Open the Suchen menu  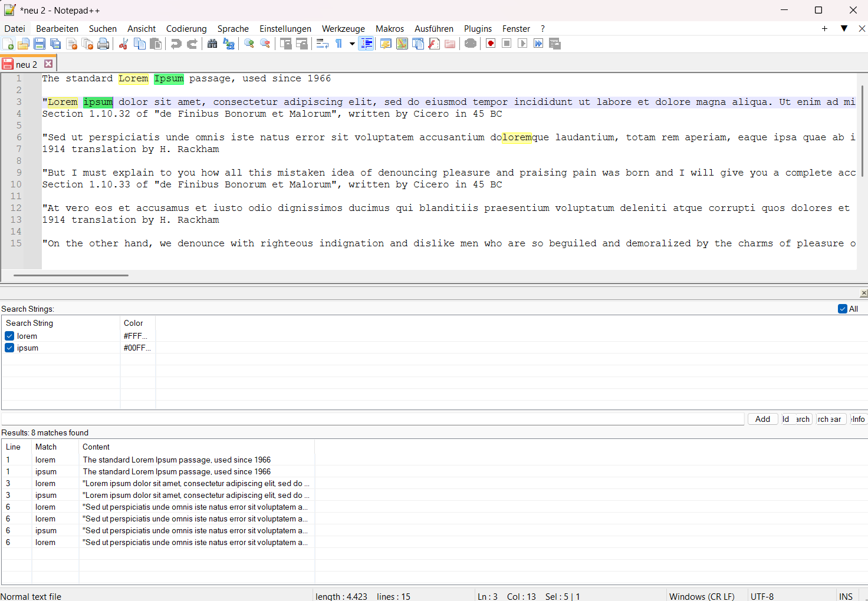(103, 29)
